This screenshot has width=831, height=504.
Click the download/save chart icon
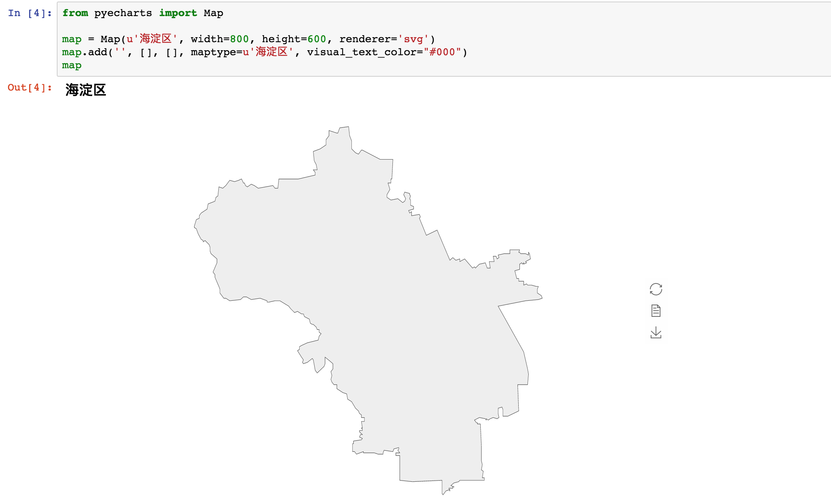coord(655,331)
